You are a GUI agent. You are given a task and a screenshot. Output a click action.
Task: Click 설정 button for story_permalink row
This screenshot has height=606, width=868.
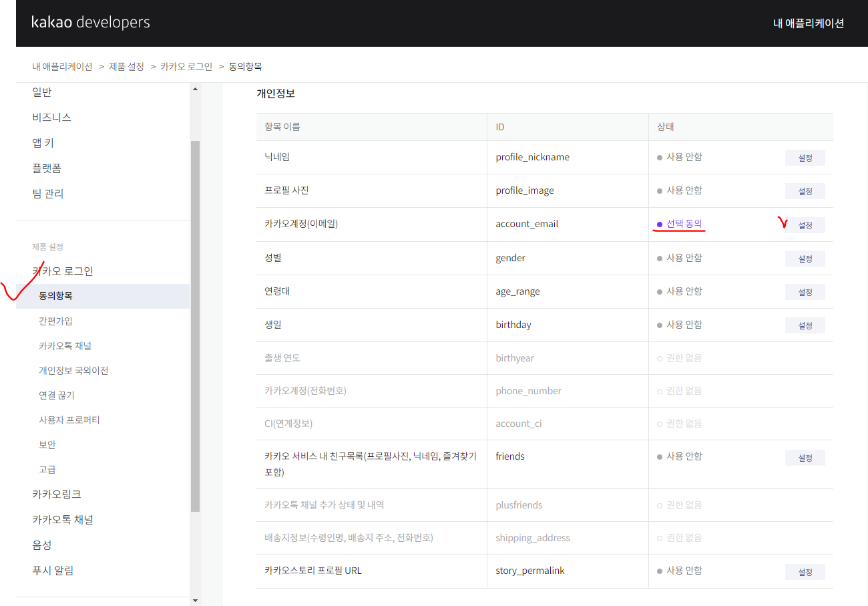[x=805, y=572]
